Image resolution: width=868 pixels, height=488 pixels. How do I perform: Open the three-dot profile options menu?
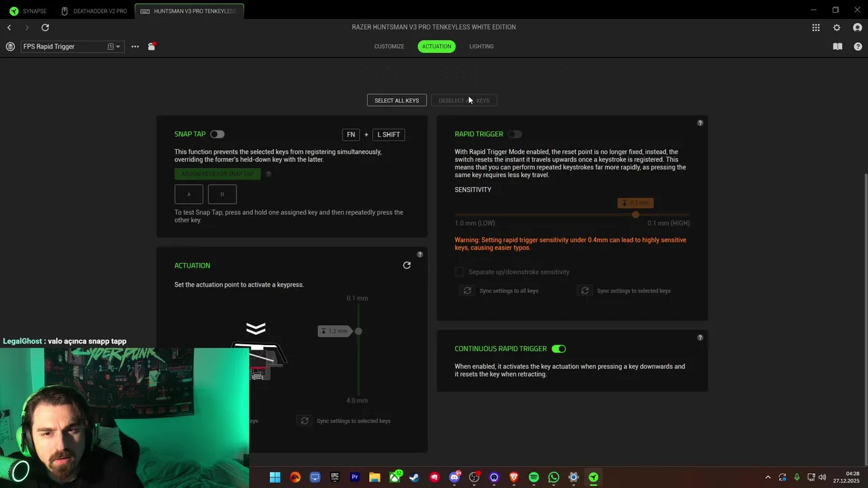tap(135, 47)
